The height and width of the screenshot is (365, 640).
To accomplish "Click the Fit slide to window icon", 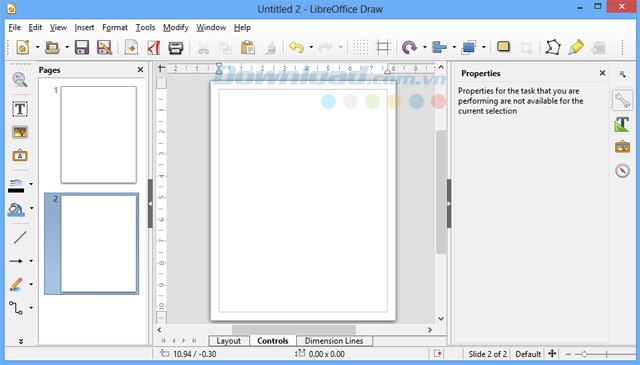I will click(552, 354).
